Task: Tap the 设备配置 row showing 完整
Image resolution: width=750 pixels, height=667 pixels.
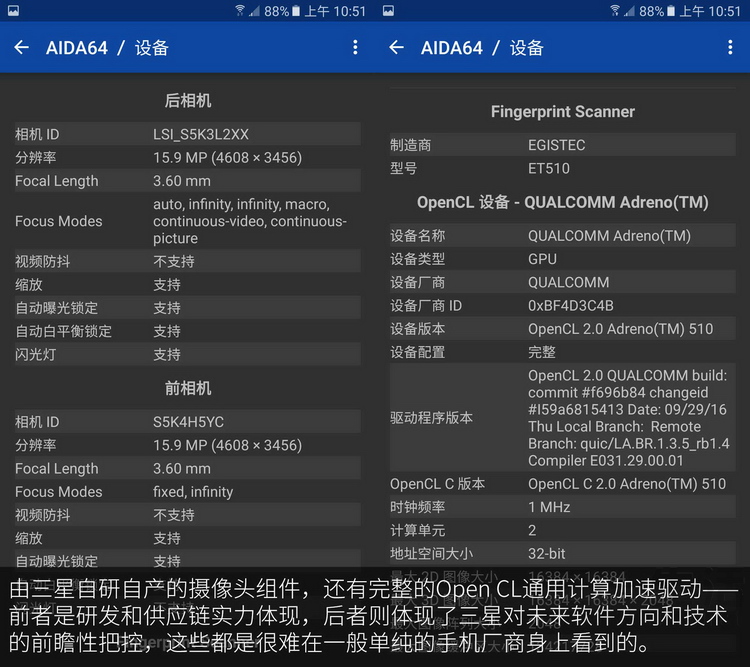Action: (x=562, y=352)
